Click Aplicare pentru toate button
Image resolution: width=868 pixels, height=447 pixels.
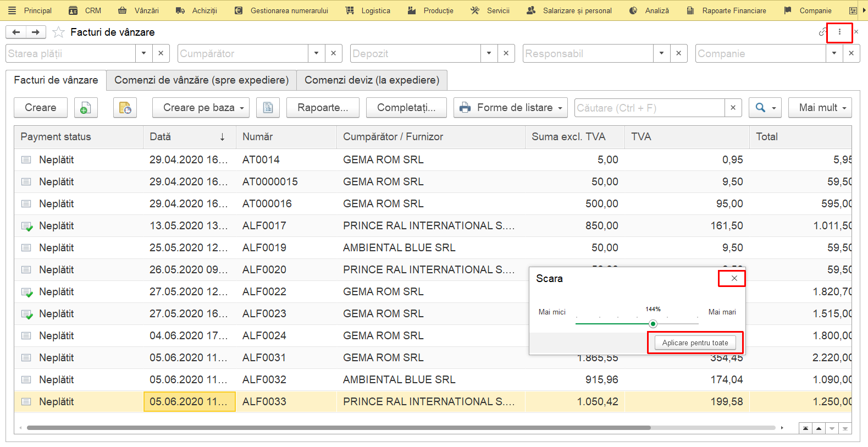pos(695,343)
